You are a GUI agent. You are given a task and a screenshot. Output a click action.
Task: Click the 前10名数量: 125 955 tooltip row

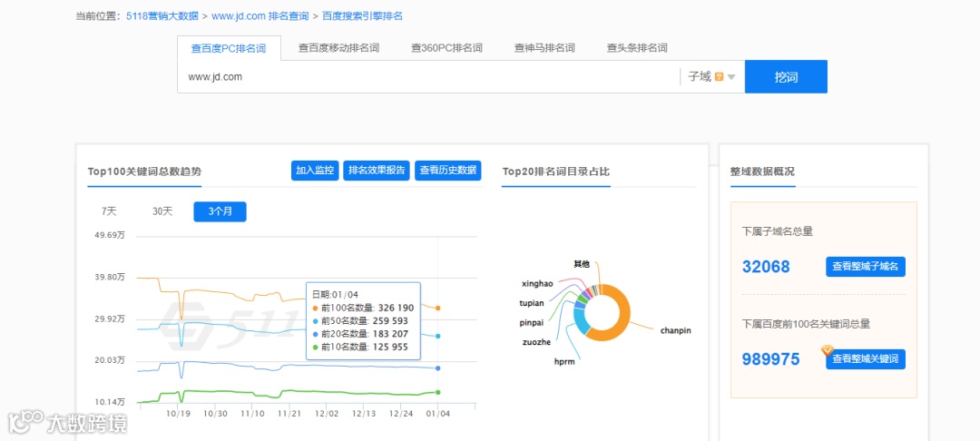tap(360, 348)
